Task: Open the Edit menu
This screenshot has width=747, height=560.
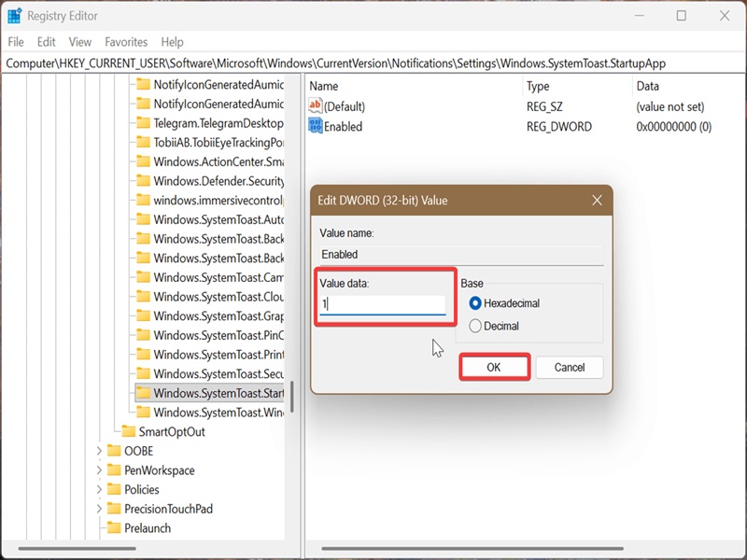Action: [46, 42]
